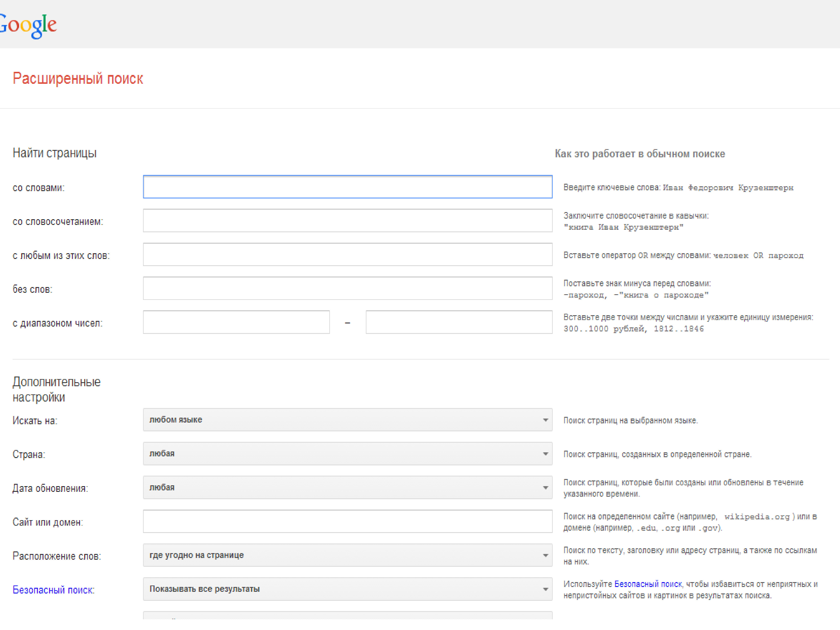Viewport: 840px width, 630px height.
Task: Click the 'с любым из этих слов' field
Action: click(348, 255)
